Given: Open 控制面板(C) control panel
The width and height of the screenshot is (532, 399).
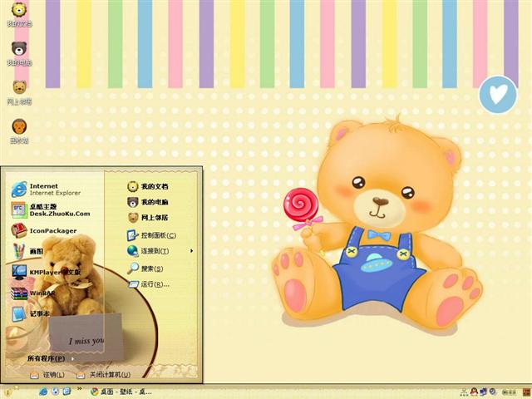Looking at the screenshot, I should click(x=151, y=235).
